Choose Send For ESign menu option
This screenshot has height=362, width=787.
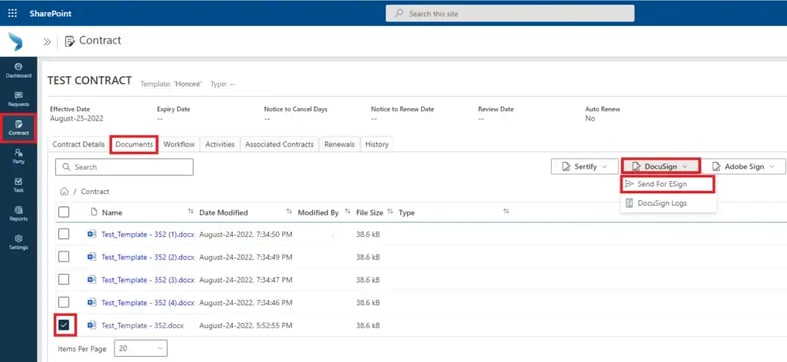[x=667, y=184]
